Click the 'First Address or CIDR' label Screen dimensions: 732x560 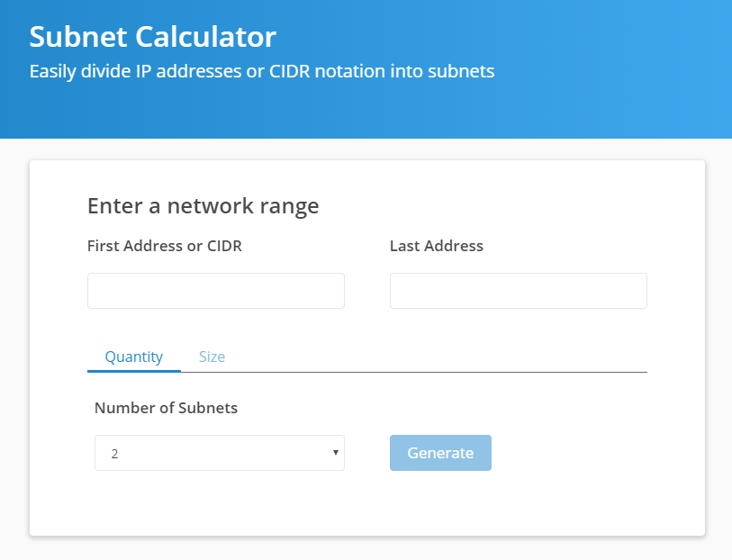[x=165, y=246]
